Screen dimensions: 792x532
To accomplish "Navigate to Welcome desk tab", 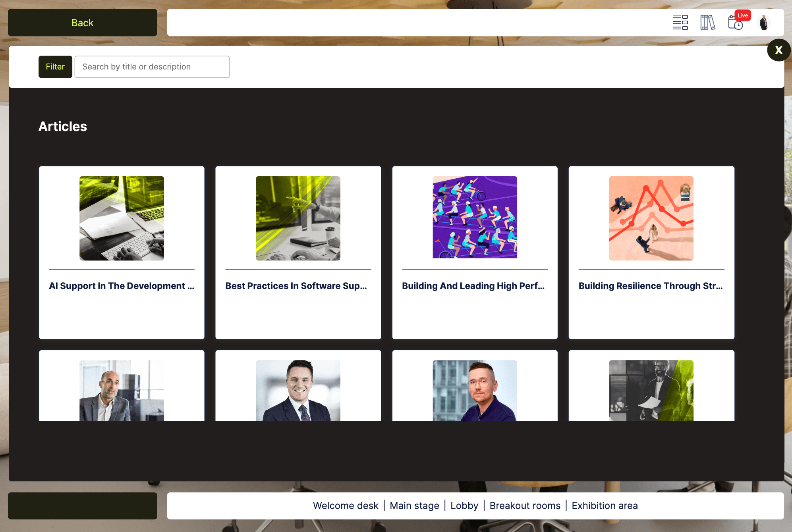I will [x=346, y=505].
